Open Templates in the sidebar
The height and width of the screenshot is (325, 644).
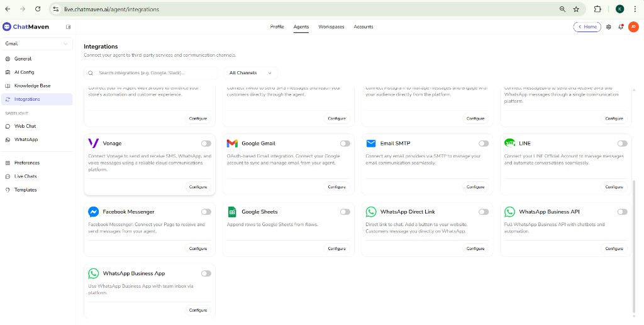coord(37,190)
